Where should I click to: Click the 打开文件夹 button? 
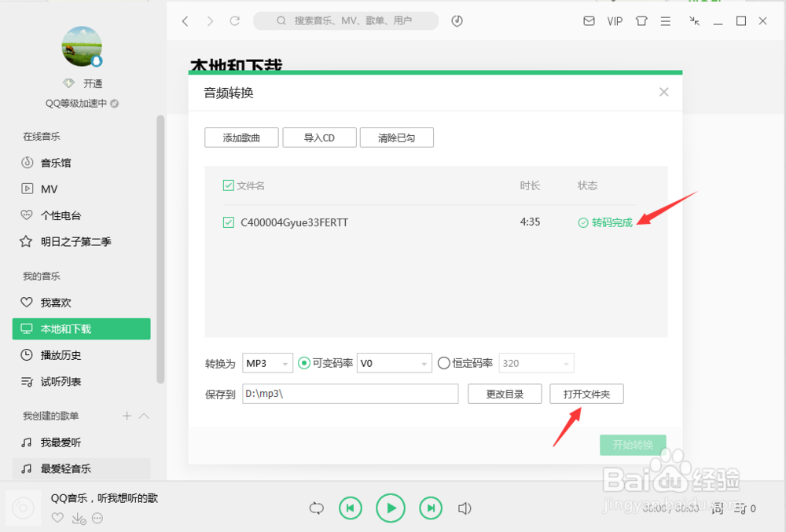point(586,394)
